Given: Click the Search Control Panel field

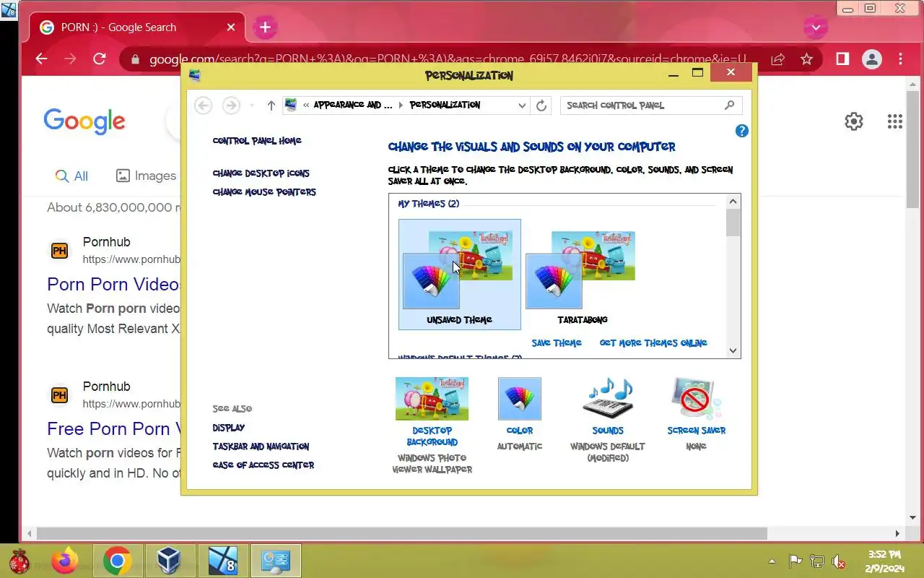Looking at the screenshot, I should pos(650,105).
